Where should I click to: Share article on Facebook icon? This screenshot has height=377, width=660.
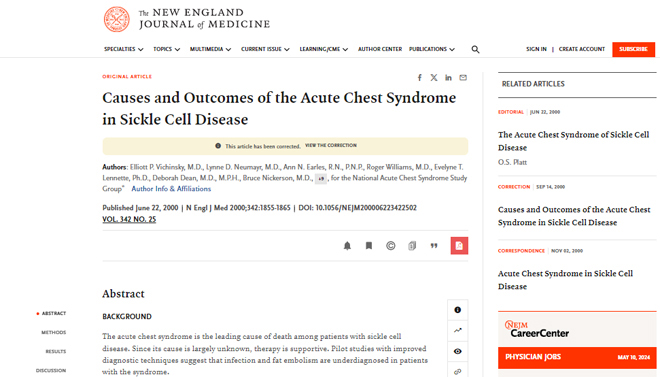(420, 77)
